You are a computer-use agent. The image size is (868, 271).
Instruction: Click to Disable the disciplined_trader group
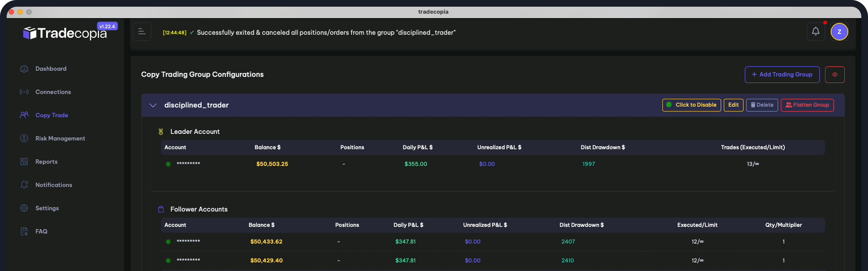coord(691,105)
